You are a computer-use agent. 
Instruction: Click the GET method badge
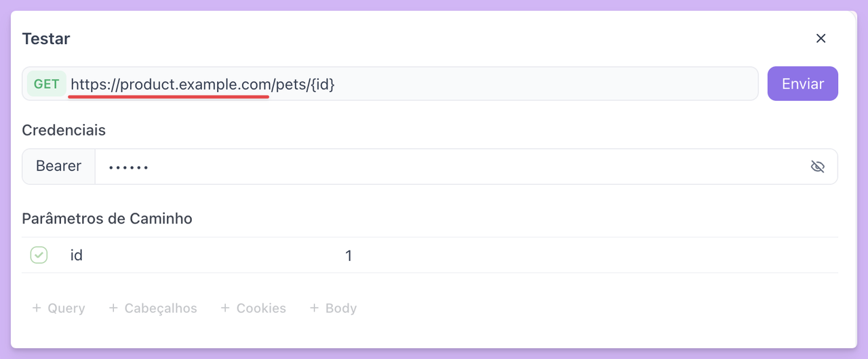pyautogui.click(x=47, y=84)
